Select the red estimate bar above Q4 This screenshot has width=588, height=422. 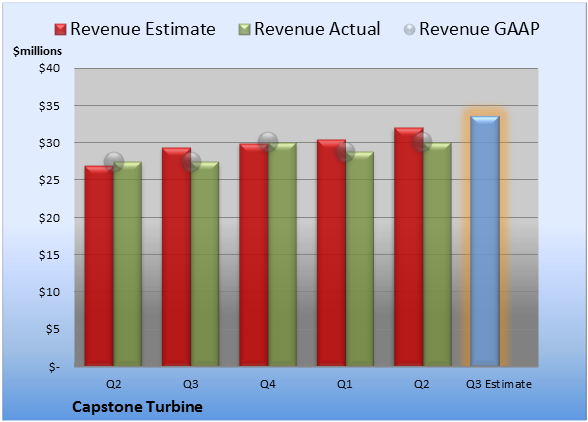(254, 255)
